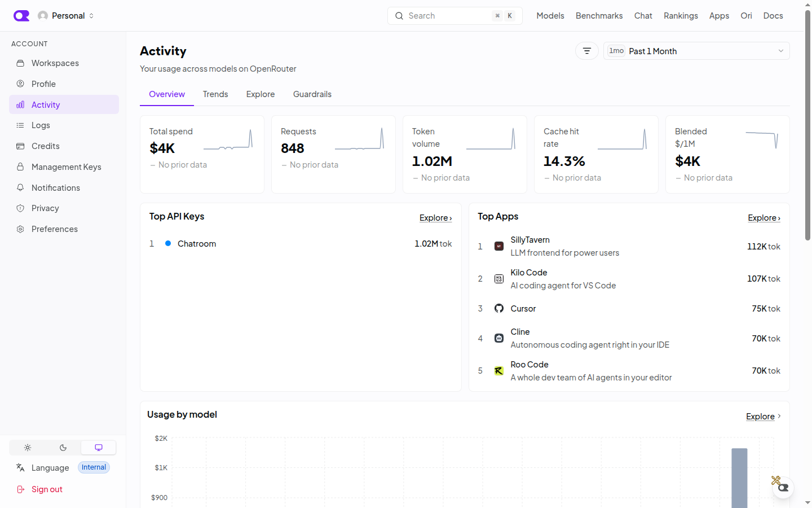This screenshot has height=508, width=812.
Task: Click the search magnifier icon
Action: (x=399, y=16)
